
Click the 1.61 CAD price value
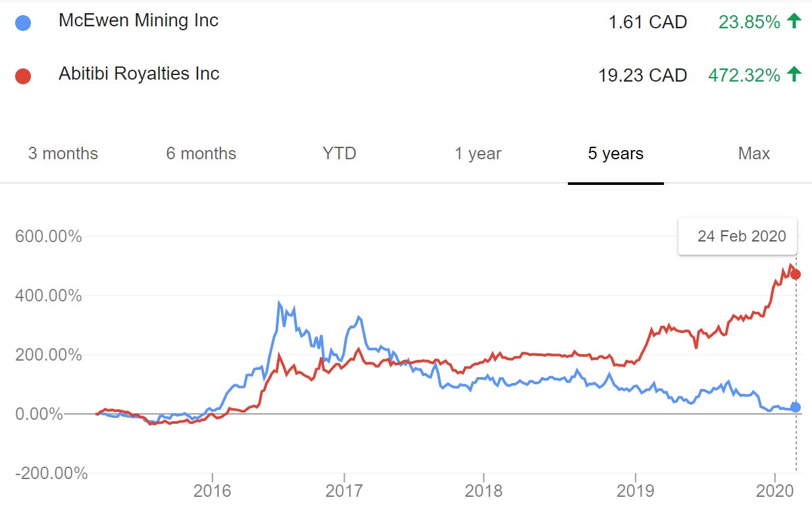(647, 22)
